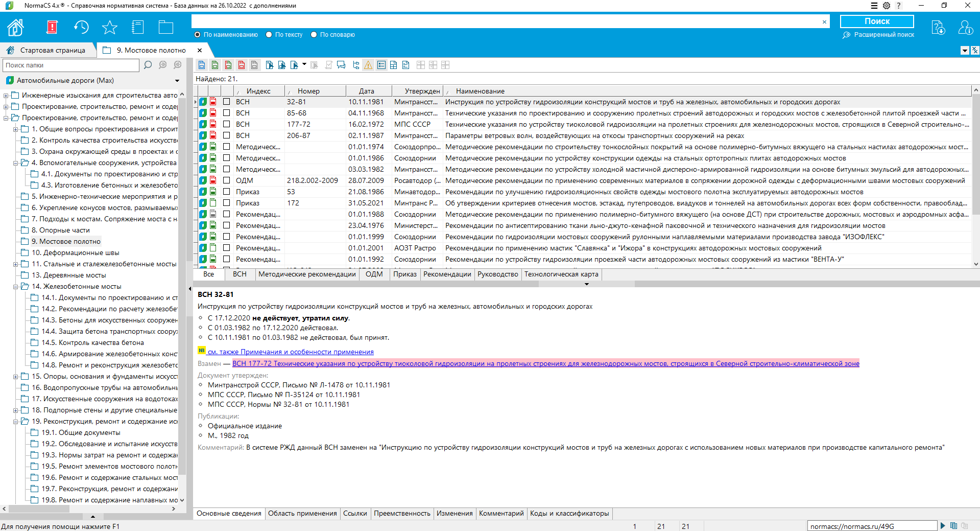This screenshot has width=980, height=531.
Task: Open the 'Автомобильные дороги (Max)' dropdown
Action: [177, 80]
